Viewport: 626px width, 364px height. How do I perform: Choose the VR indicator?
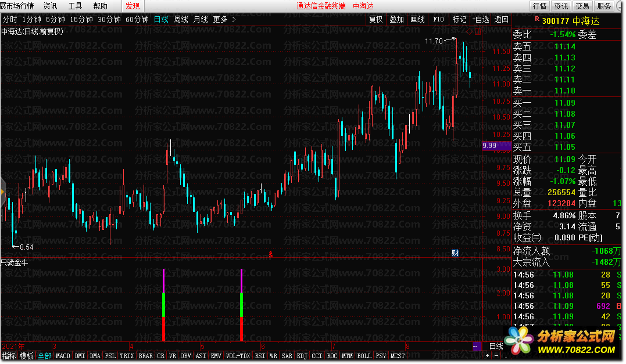(x=173, y=356)
